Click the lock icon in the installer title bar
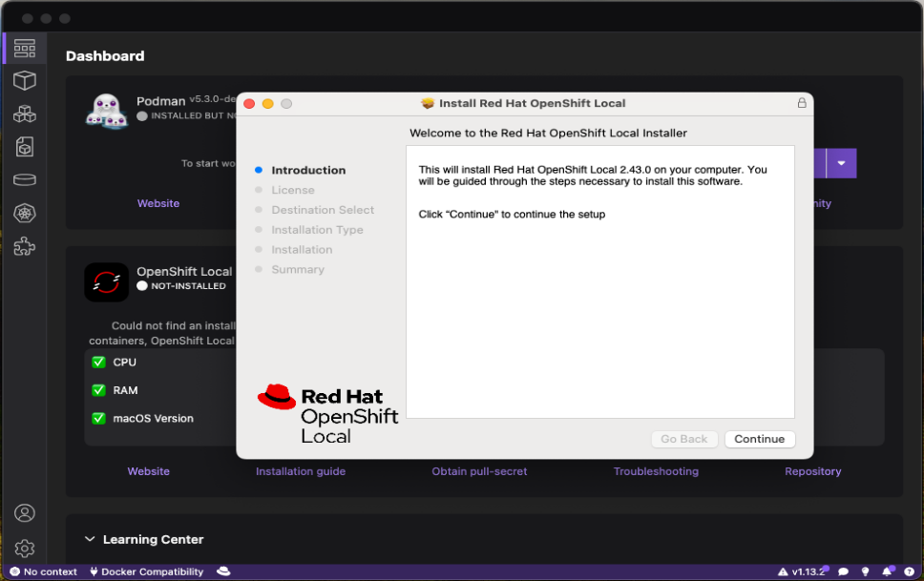924x581 pixels. pyautogui.click(x=802, y=103)
